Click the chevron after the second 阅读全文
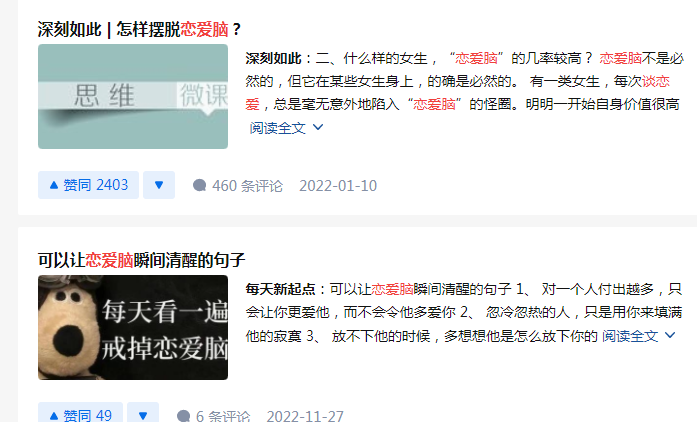 click(670, 335)
